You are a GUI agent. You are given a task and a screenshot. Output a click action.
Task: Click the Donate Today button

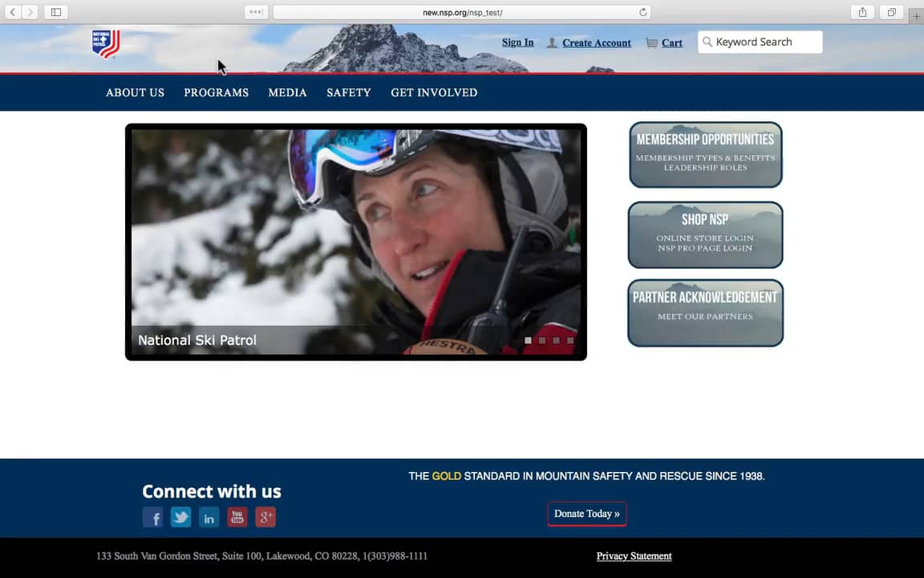point(587,514)
